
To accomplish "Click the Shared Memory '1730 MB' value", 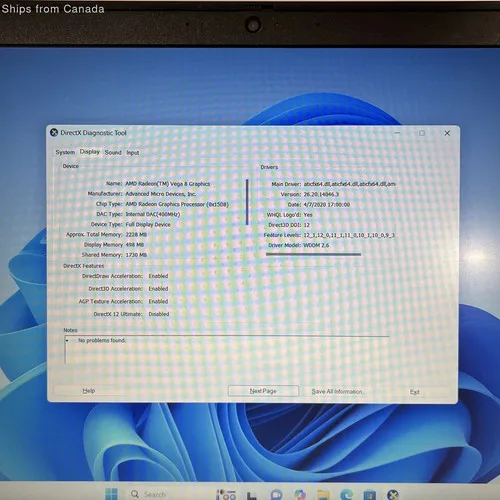I will pyautogui.click(x=136, y=255).
